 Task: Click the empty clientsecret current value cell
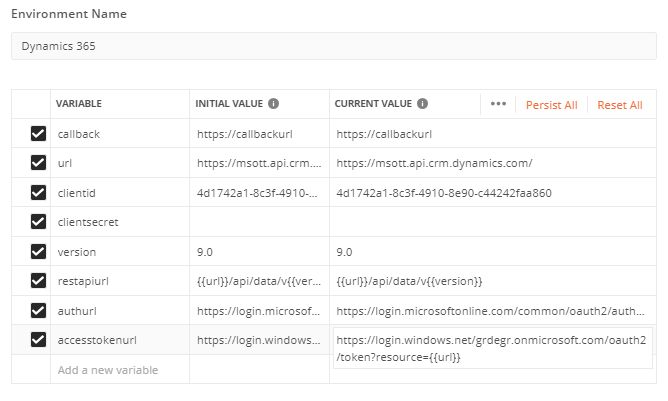pos(493,222)
